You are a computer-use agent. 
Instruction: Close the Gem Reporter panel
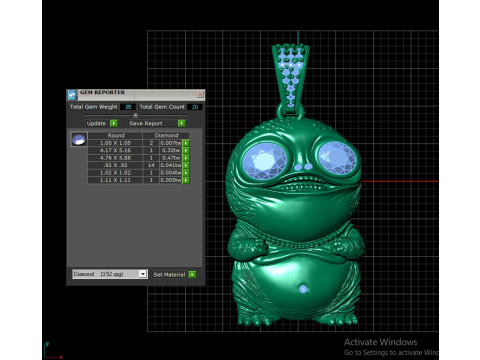(200, 94)
